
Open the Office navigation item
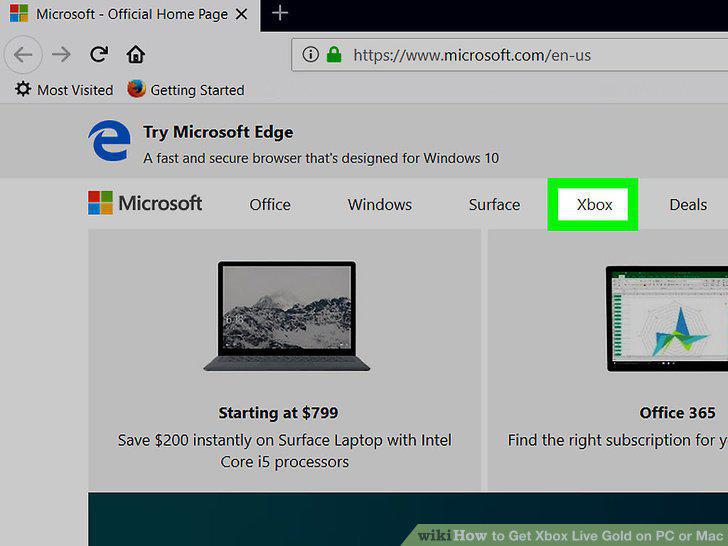(x=270, y=205)
